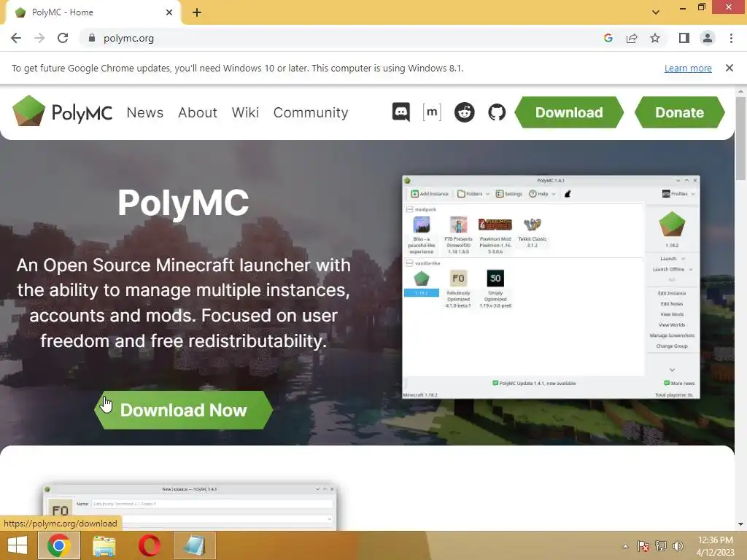
Task: Open the volume speaker tray icon
Action: pos(678,546)
